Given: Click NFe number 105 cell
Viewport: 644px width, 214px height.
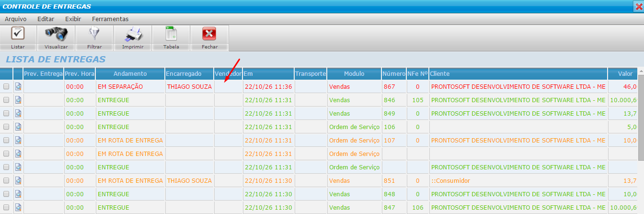Looking at the screenshot, I should 417,100.
